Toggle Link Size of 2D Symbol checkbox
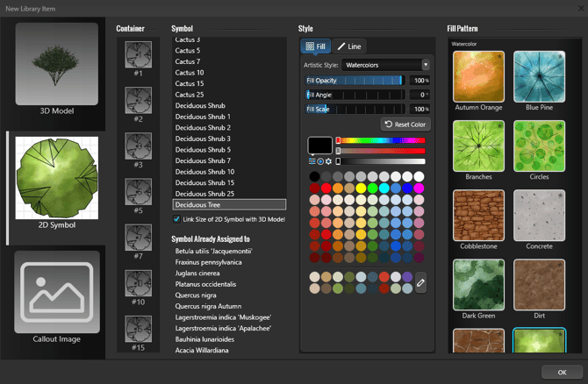The image size is (588, 384). (177, 219)
